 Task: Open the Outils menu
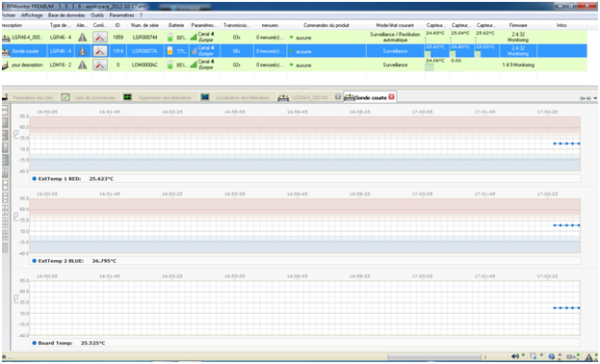pos(97,15)
